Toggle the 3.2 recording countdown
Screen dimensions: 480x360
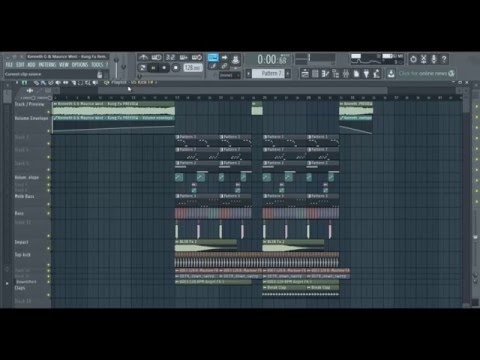(x=170, y=57)
